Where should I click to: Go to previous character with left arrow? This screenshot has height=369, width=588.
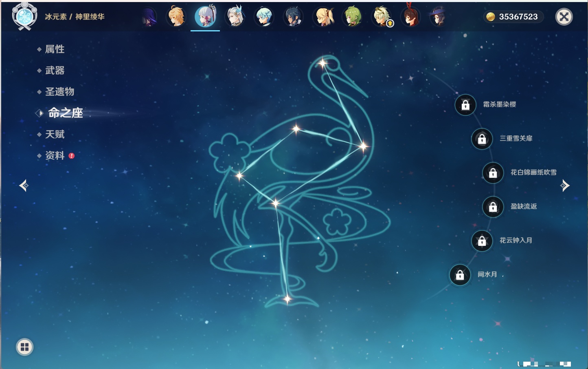click(24, 186)
